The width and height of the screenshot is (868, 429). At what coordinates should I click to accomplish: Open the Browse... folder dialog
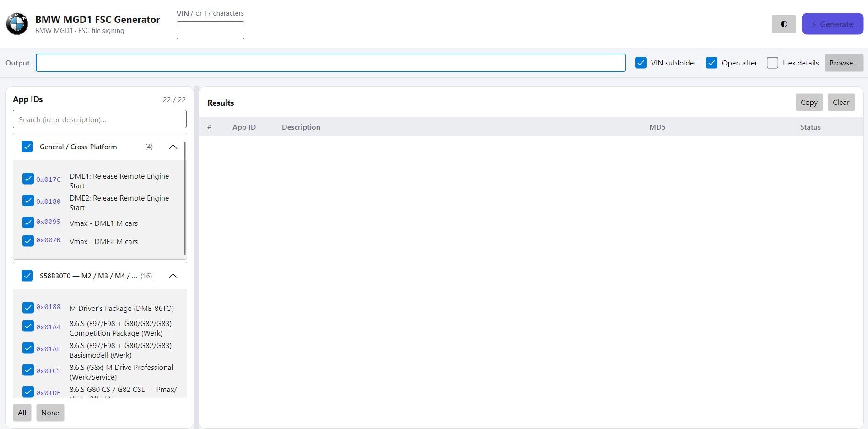844,63
